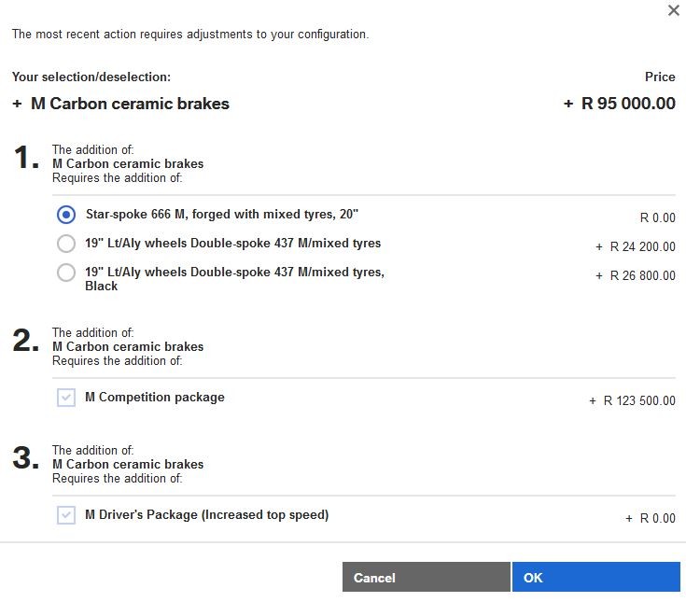Pick the Black Double-spoke 437 M radio button
Screen dimensions: 686x616
pos(66,273)
